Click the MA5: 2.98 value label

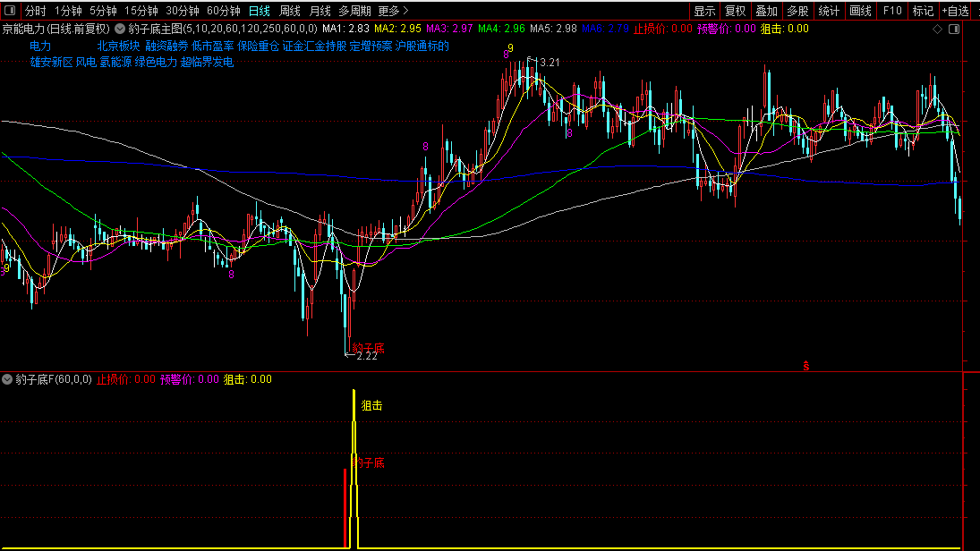coord(553,29)
